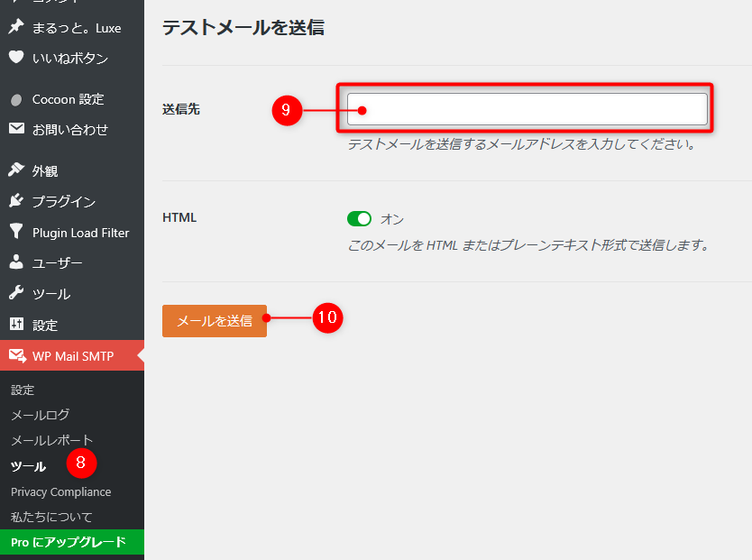
Task: Click the 送信先 field label
Action: pyautogui.click(x=181, y=109)
